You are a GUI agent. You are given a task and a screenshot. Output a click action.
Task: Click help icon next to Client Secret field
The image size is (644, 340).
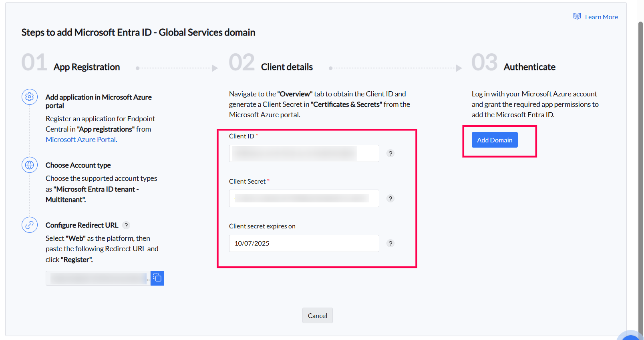pyautogui.click(x=390, y=198)
